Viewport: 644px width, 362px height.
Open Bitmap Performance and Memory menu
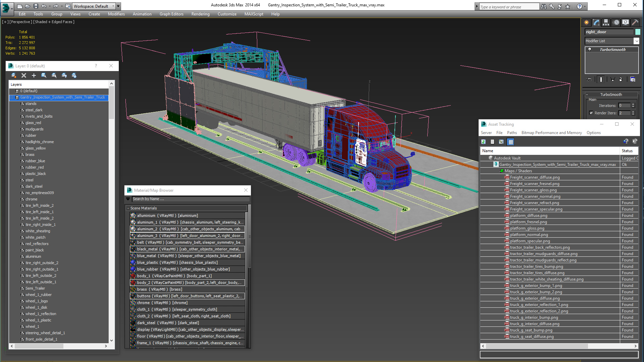[x=551, y=133]
